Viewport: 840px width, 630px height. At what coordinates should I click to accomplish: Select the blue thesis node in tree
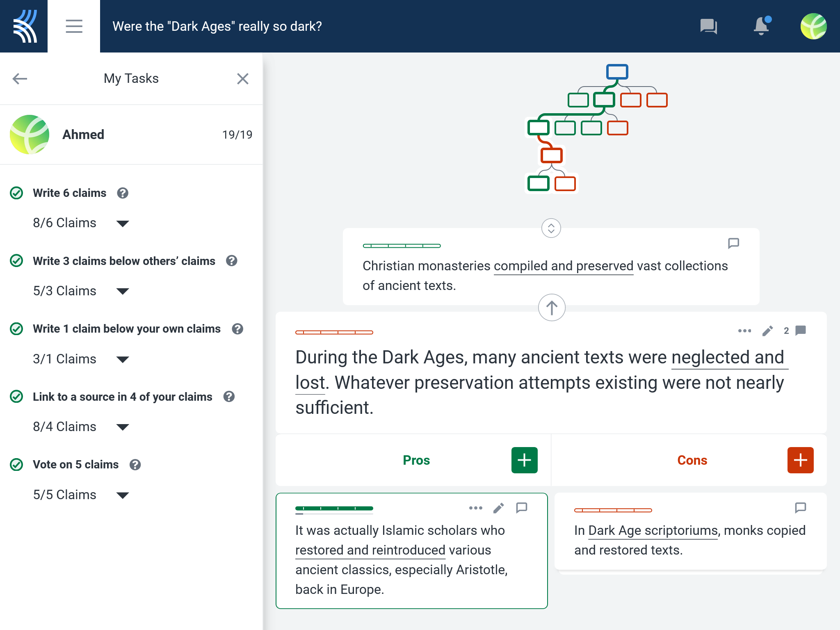[x=617, y=72]
